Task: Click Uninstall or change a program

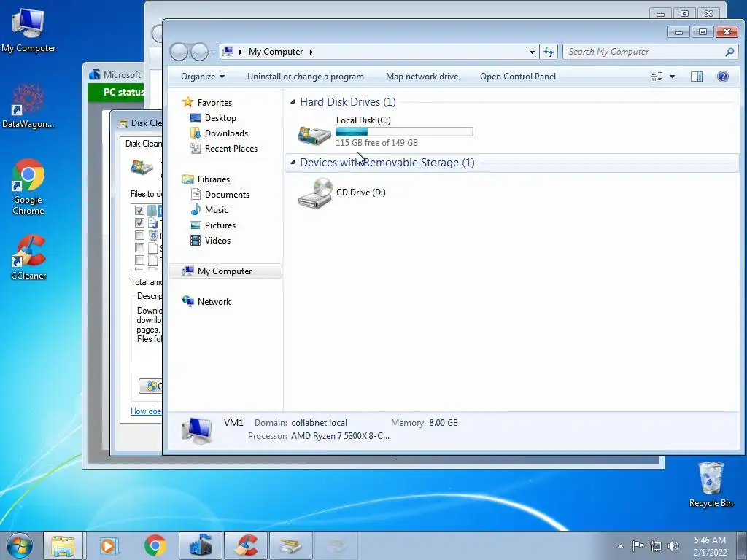Action: click(306, 77)
